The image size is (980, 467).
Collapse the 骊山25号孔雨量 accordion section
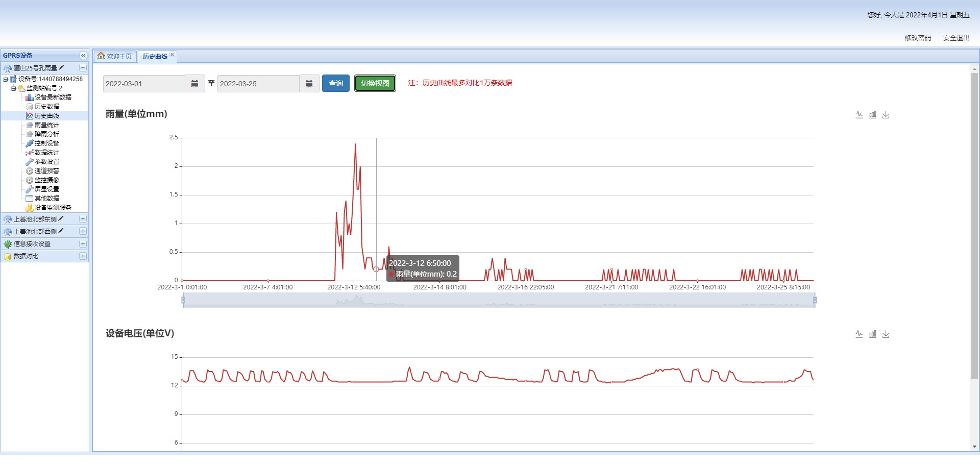pos(83,67)
